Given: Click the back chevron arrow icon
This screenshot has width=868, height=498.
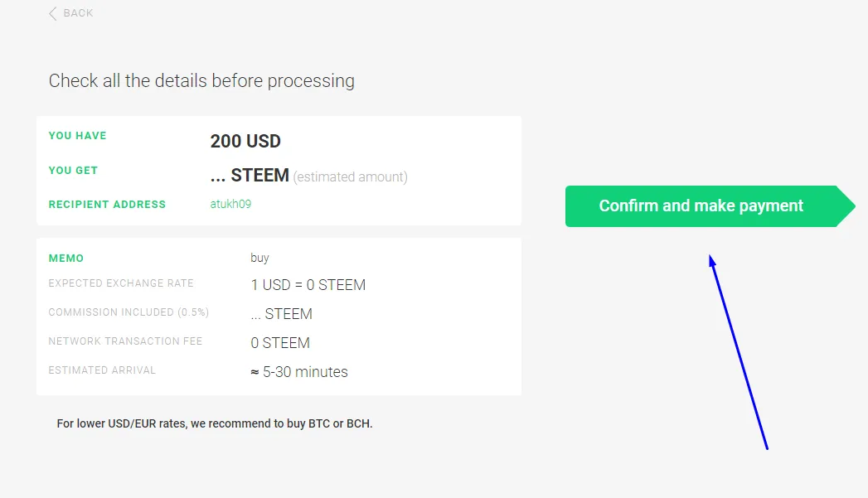Looking at the screenshot, I should (x=52, y=14).
